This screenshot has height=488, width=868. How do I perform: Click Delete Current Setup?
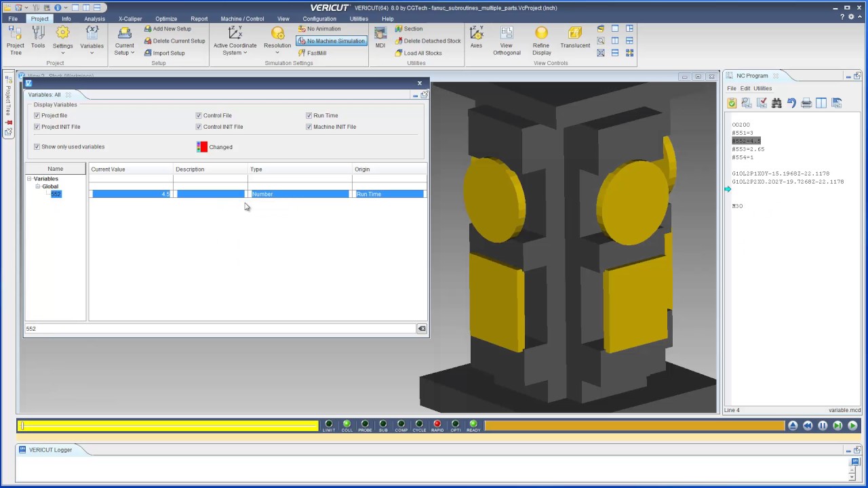point(174,41)
